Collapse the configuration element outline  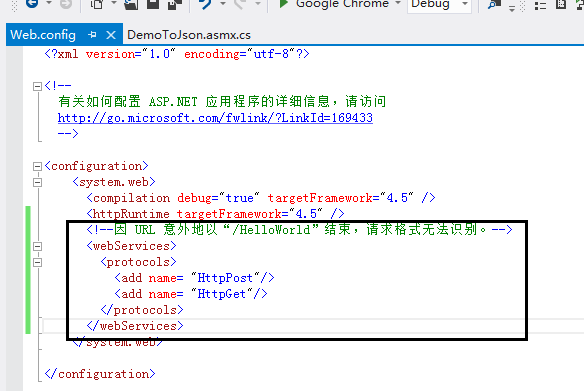click(x=37, y=166)
